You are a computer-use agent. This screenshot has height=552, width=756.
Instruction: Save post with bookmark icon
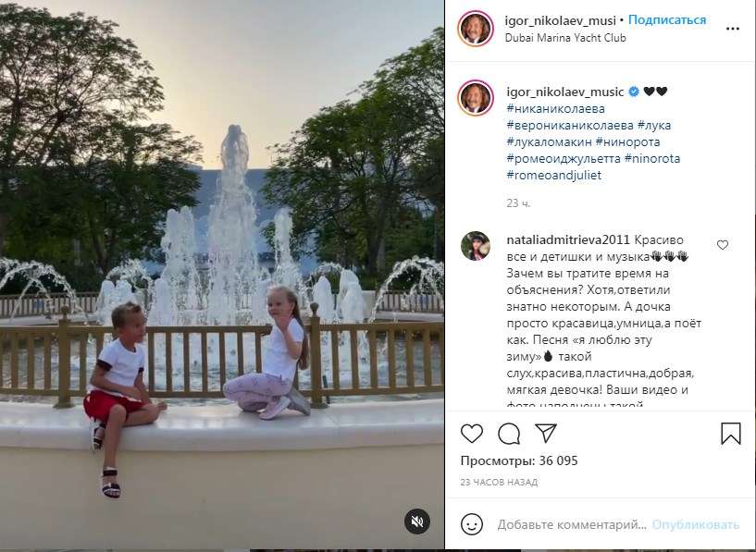730,433
